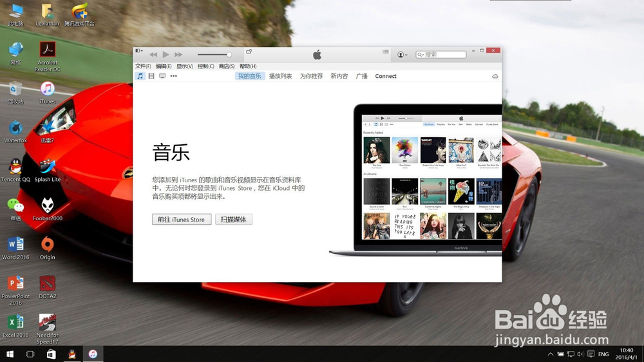The image size is (644, 362).
Task: Open the Tencent QQ desktop icon
Action: click(15, 171)
